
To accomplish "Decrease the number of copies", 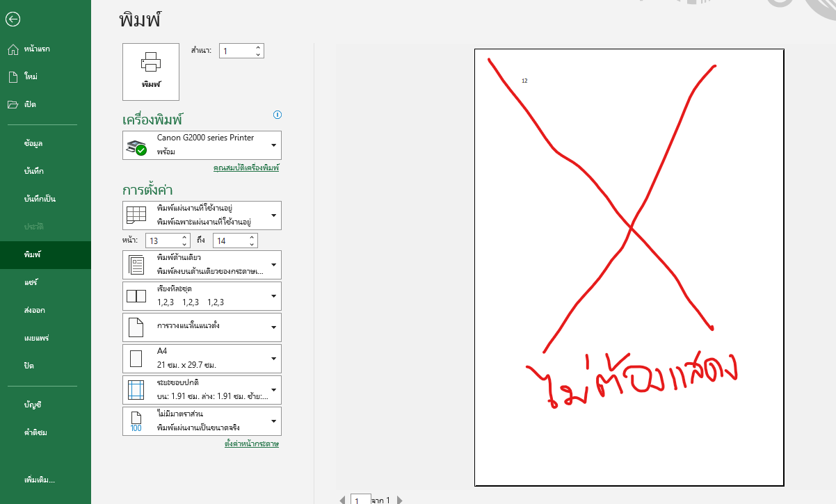I will [x=259, y=55].
